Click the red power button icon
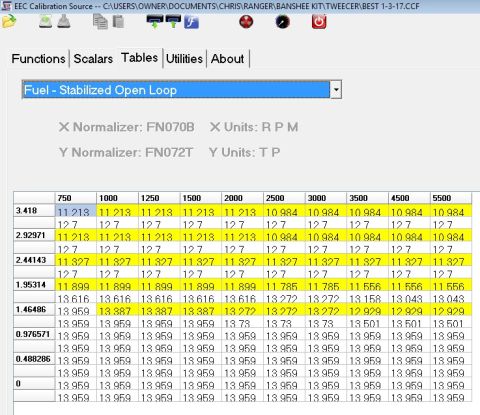This screenshot has height=415, width=480. (319, 22)
